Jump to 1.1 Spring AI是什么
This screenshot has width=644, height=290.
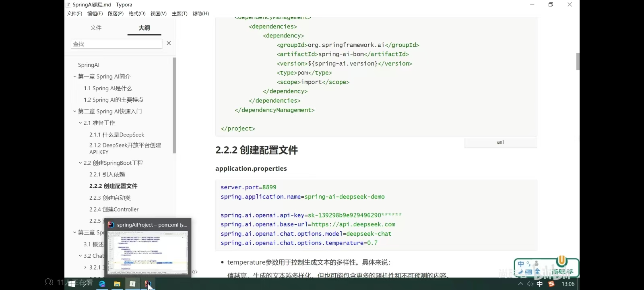[108, 88]
